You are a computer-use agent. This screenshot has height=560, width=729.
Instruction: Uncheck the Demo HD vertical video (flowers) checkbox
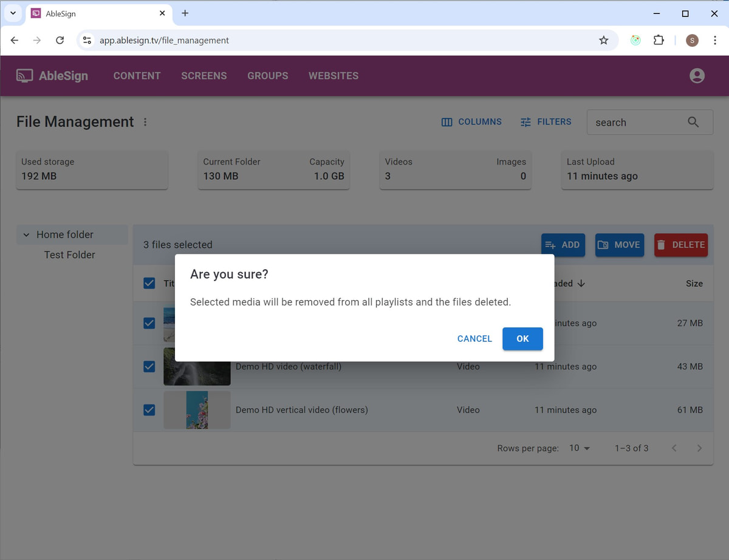point(149,410)
